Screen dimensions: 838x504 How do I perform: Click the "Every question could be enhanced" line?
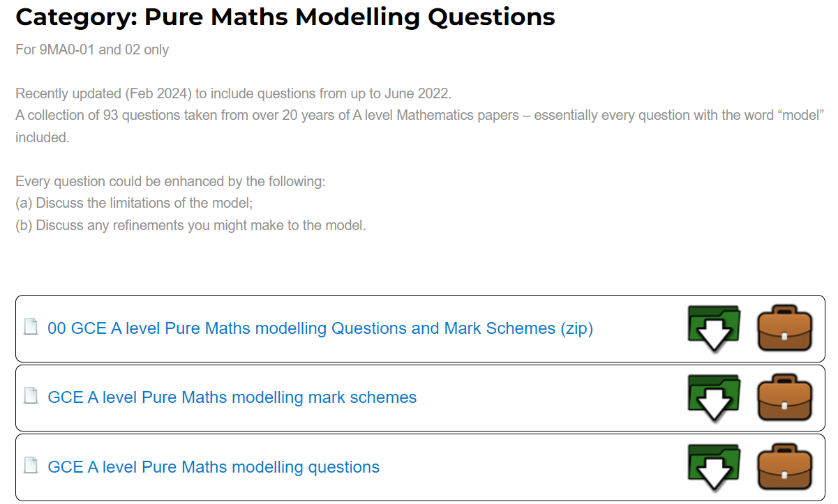pyautogui.click(x=170, y=182)
